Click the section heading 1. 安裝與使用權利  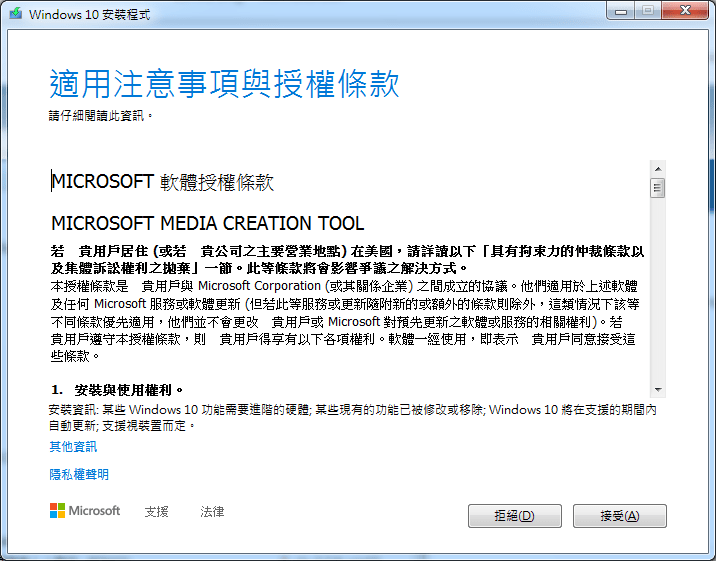[117, 390]
